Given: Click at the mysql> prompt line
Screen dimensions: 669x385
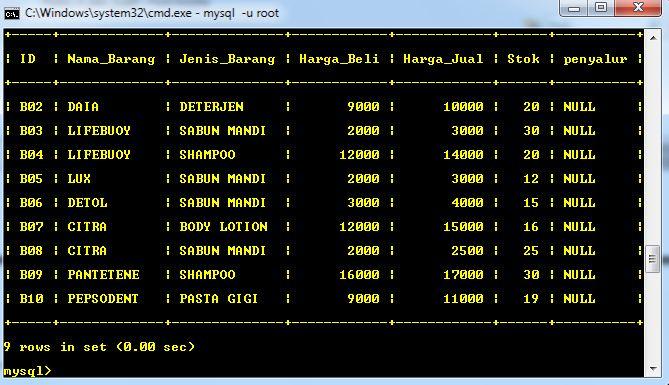Looking at the screenshot, I should [x=27, y=370].
